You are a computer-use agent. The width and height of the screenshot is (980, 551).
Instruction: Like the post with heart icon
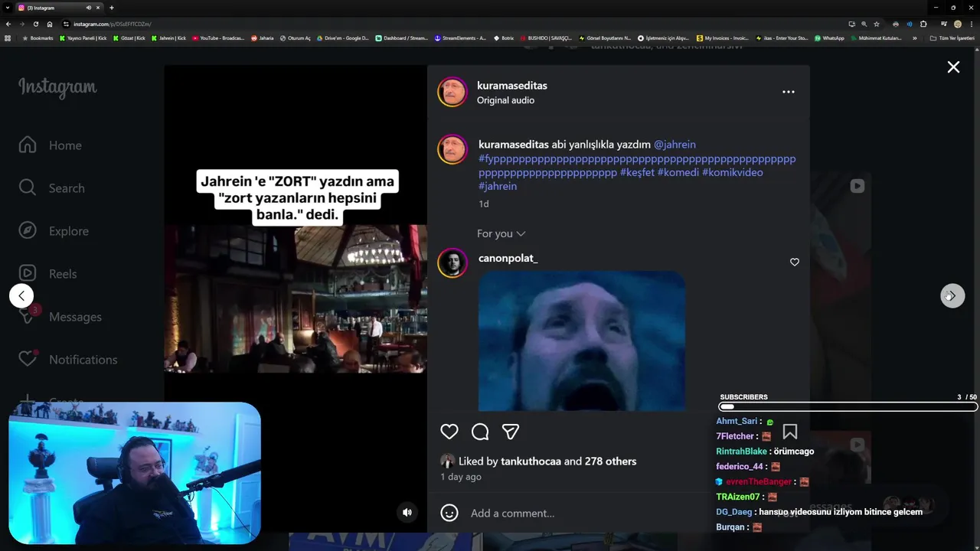[449, 432]
